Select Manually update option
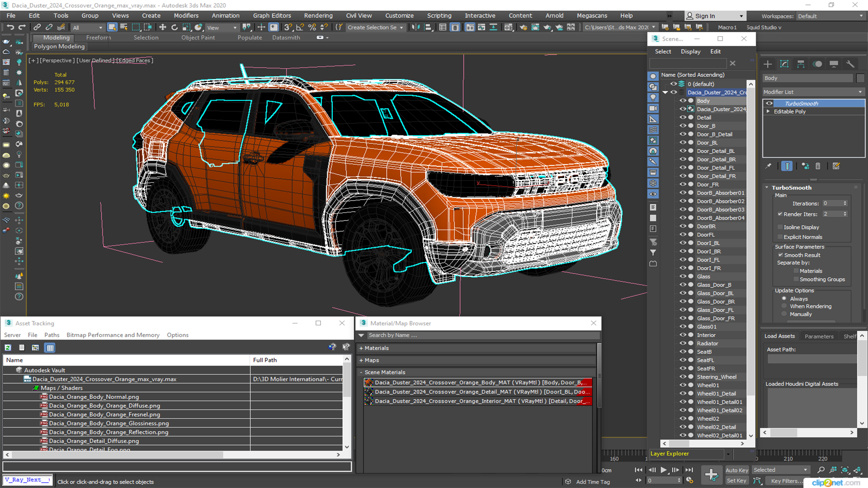 (x=784, y=314)
